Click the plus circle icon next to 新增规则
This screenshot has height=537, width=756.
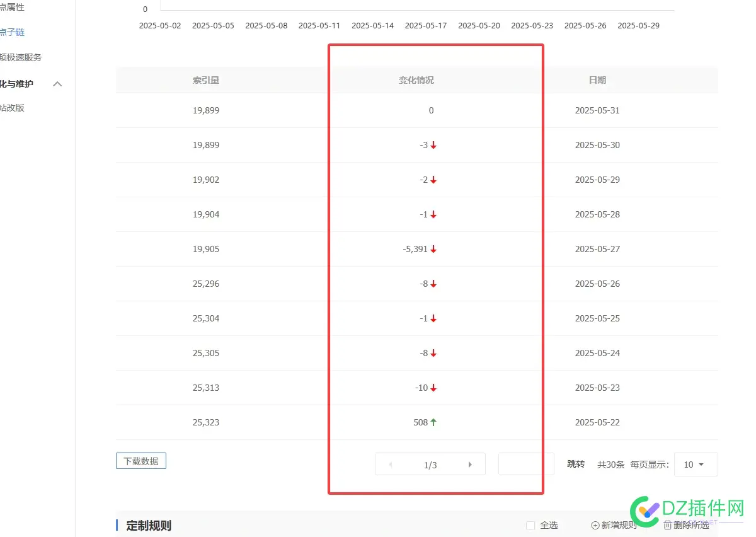[595, 525]
